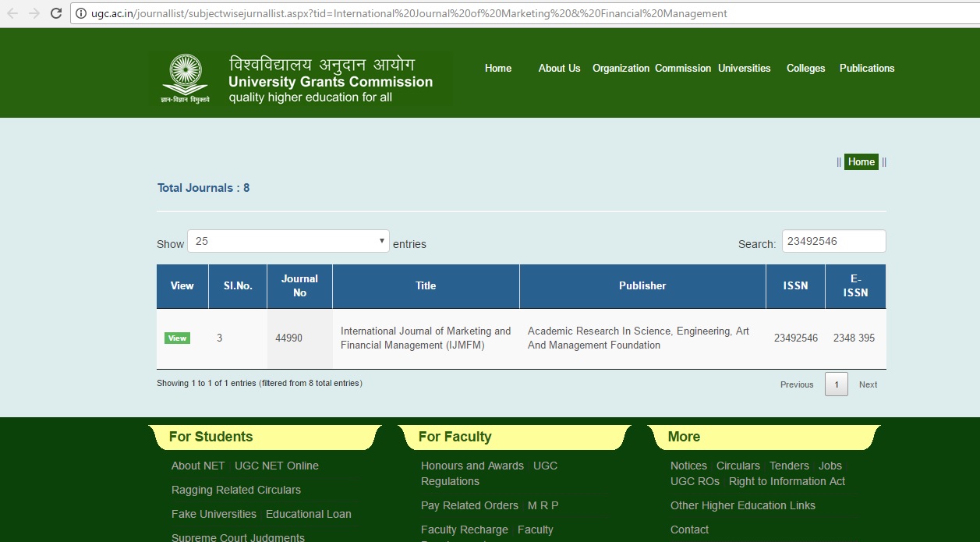This screenshot has width=980, height=542.
Task: Click the browser back arrow
Action: pos(12,13)
